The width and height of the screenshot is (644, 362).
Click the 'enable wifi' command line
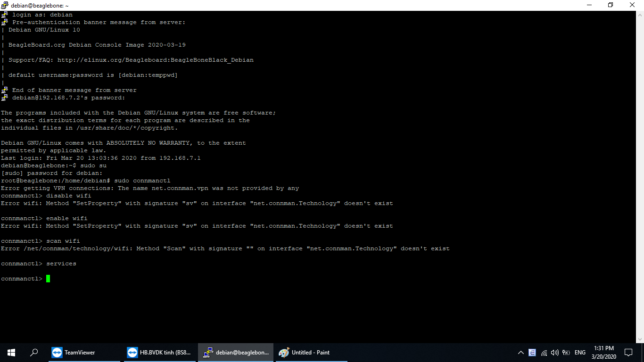click(x=44, y=218)
